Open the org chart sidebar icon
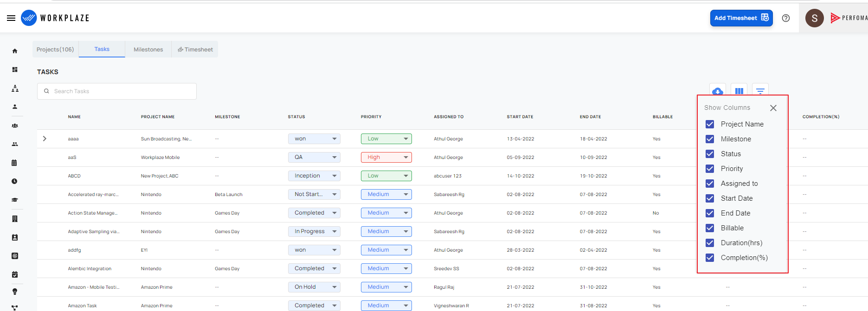The image size is (868, 311). 15,88
